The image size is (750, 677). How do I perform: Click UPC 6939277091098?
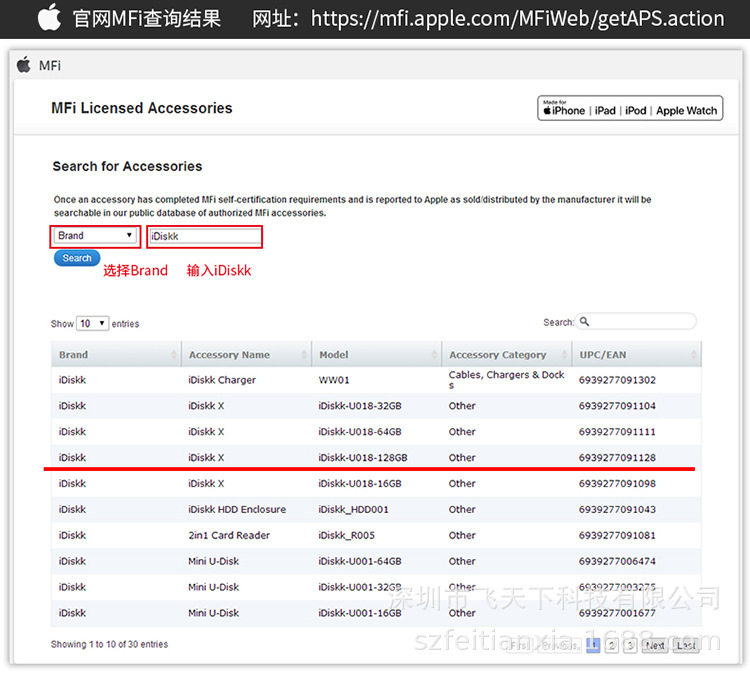coord(617,483)
